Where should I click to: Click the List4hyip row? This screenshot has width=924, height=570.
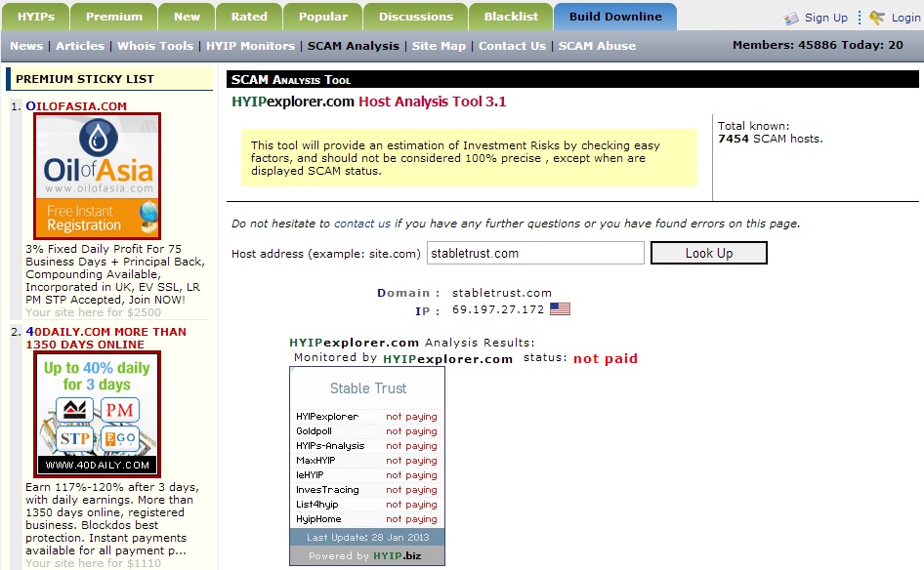[x=366, y=505]
